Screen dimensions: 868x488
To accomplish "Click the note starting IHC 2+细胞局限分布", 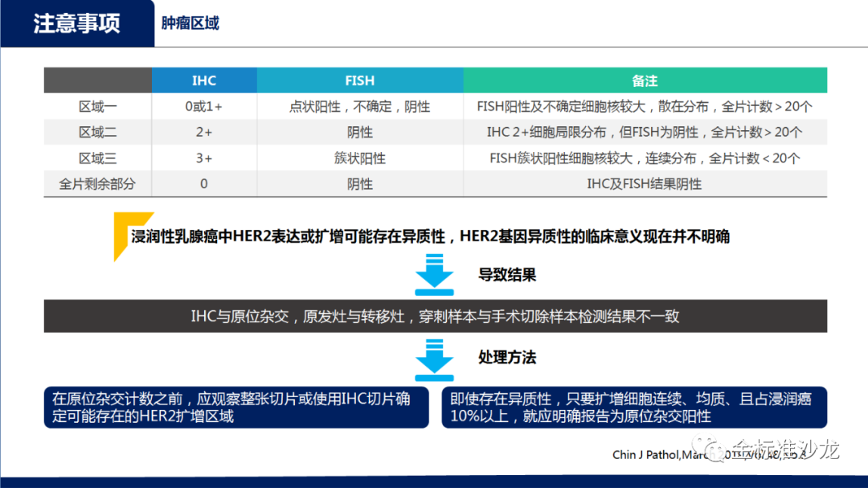I will (645, 133).
